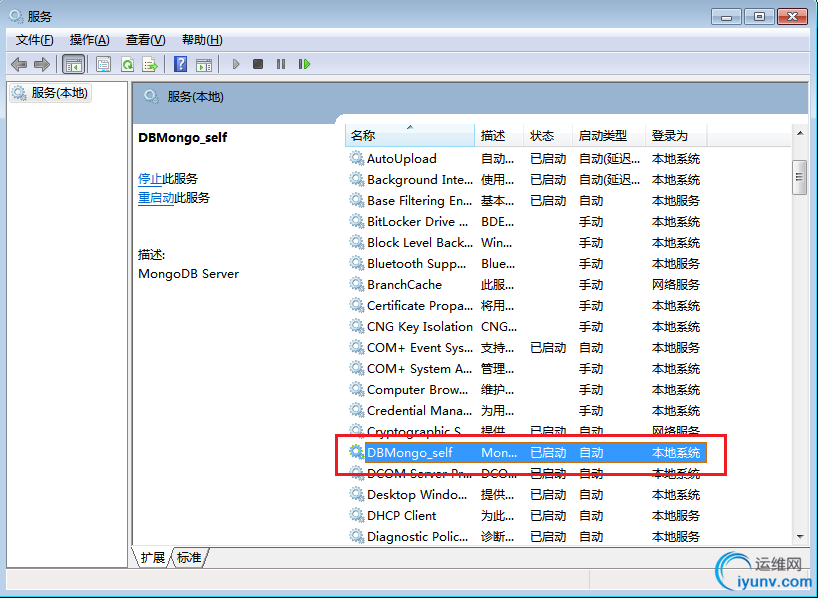Select the Desktop Windo... service
This screenshot has height=598, width=818.
[527, 494]
